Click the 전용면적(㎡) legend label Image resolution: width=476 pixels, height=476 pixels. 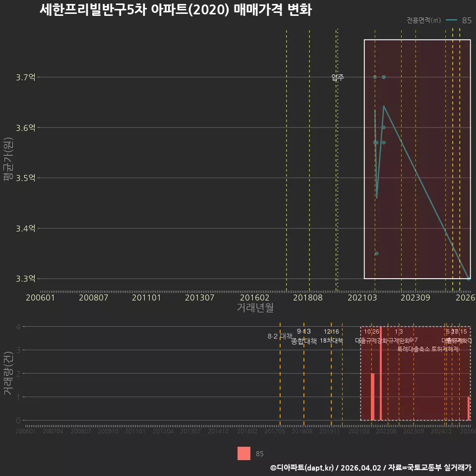click(423, 20)
